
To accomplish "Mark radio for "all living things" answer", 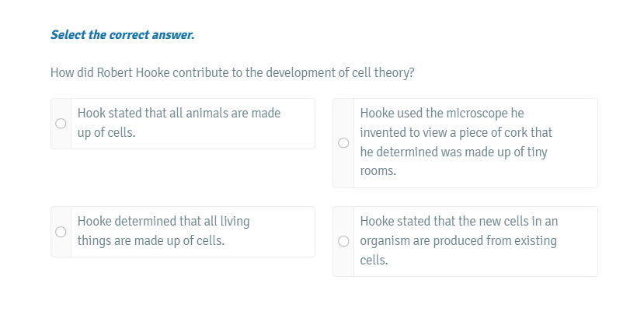I will 61,232.
